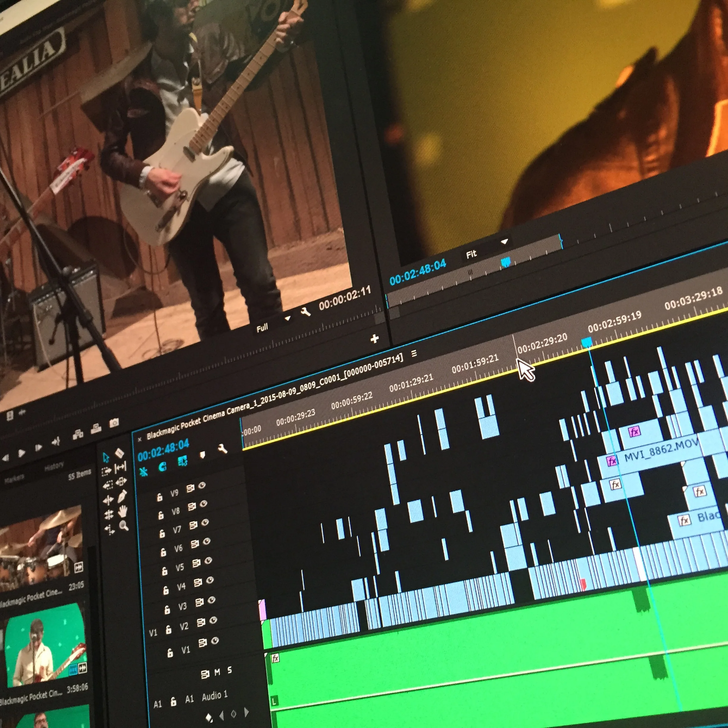Select the Rate Stretch tool
The image size is (728, 728).
pyautogui.click(x=109, y=529)
